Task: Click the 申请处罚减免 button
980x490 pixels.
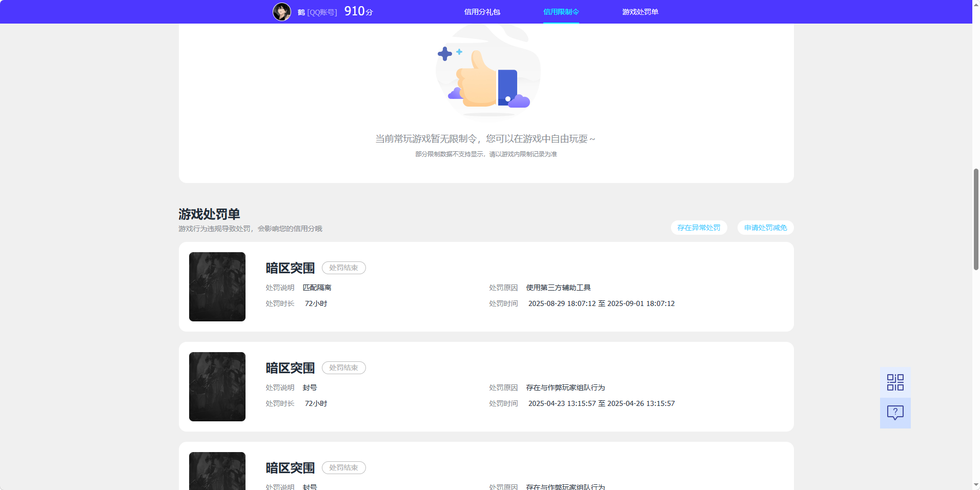Action: pyautogui.click(x=765, y=228)
